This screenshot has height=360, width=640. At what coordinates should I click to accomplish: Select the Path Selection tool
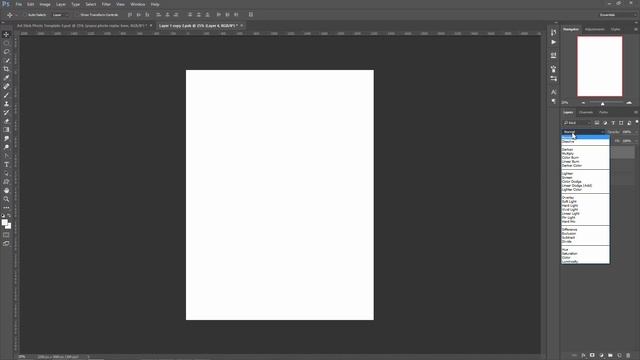tap(6, 173)
